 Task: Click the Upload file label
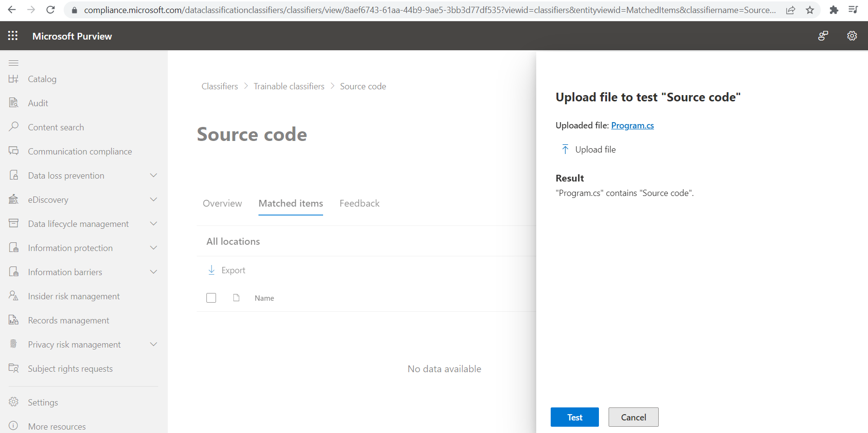coord(596,149)
